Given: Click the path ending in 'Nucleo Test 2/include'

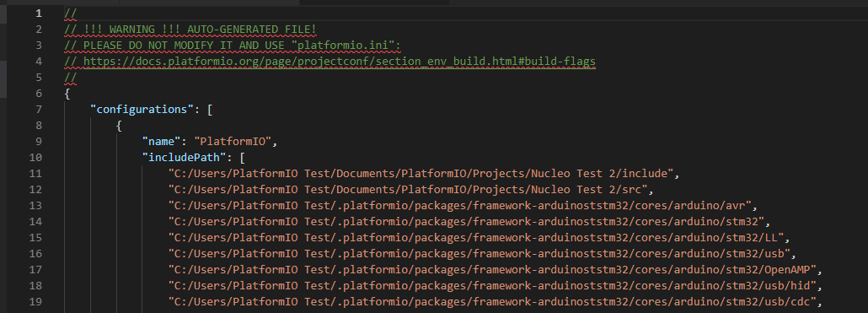Looking at the screenshot, I should tap(421, 174).
